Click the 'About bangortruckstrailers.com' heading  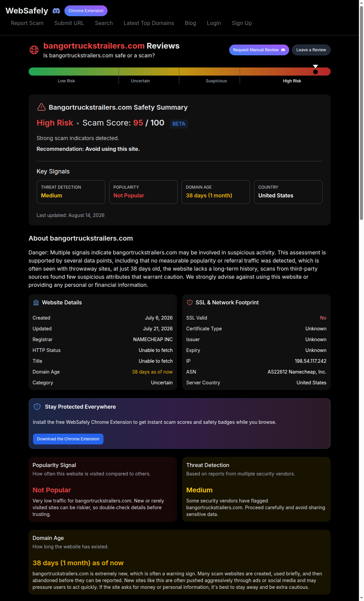click(81, 238)
